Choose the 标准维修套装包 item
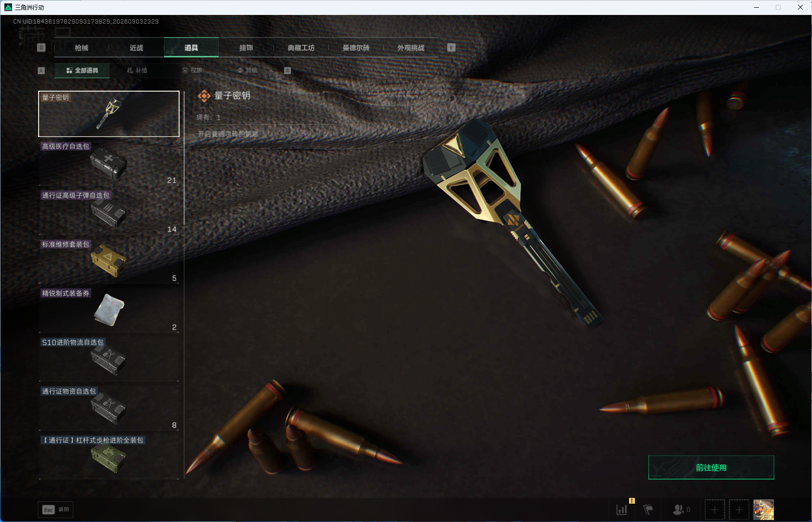812x522 pixels. [109, 261]
